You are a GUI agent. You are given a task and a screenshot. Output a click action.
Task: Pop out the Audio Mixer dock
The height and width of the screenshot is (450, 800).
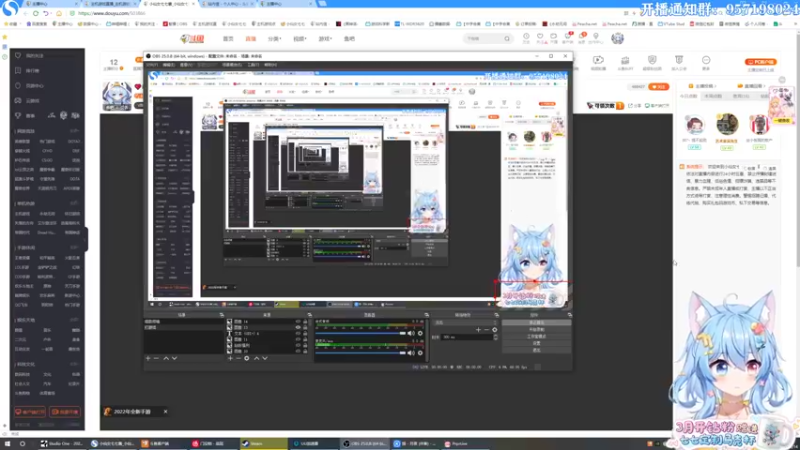tap(427, 315)
